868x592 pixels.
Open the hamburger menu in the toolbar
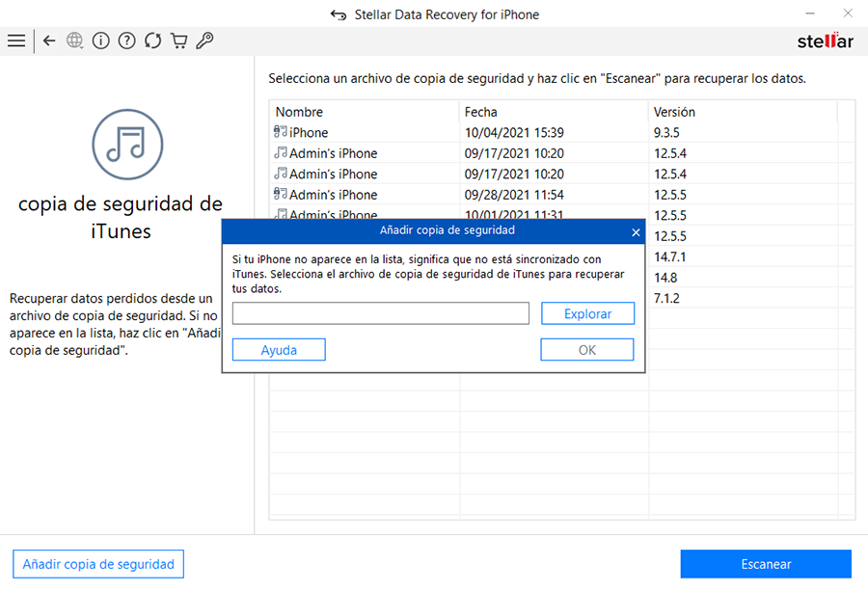[x=16, y=40]
